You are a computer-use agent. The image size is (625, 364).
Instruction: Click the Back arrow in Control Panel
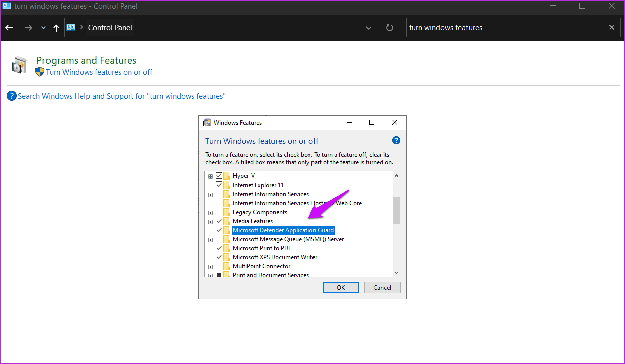point(9,28)
